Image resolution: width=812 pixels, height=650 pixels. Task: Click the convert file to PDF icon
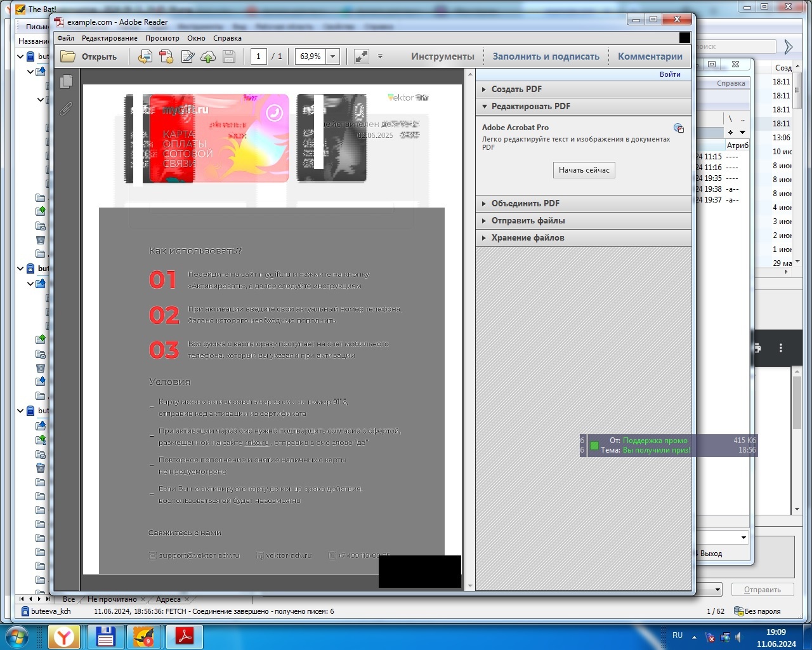[x=145, y=56]
